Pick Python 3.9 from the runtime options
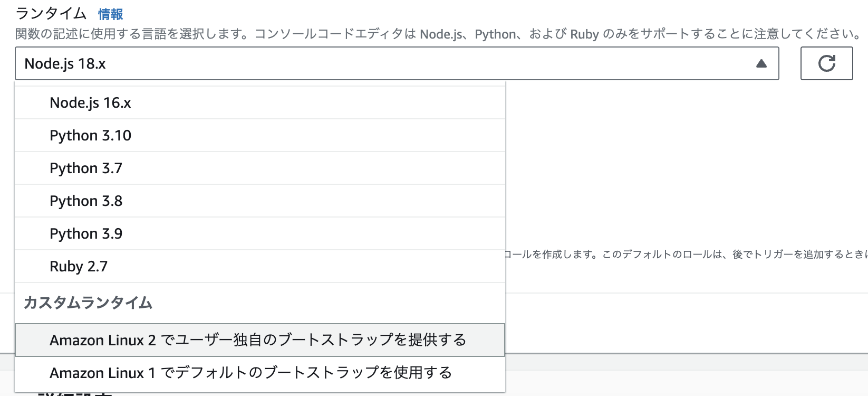868x396 pixels. (85, 233)
